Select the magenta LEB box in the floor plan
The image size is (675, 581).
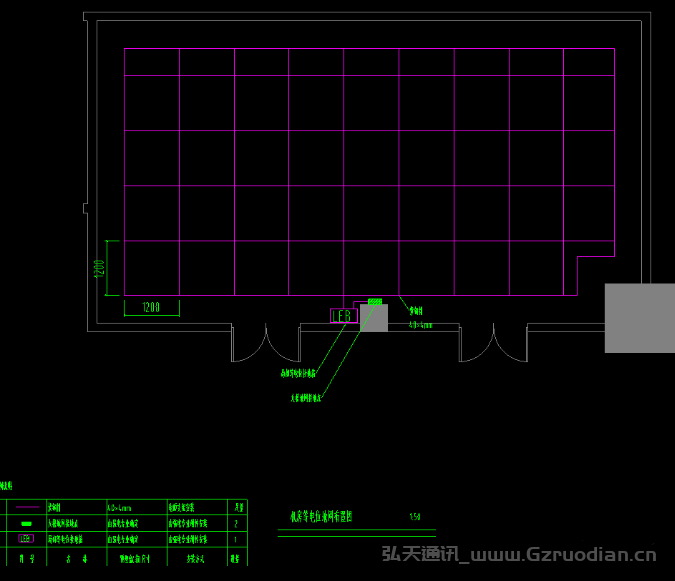pos(344,316)
